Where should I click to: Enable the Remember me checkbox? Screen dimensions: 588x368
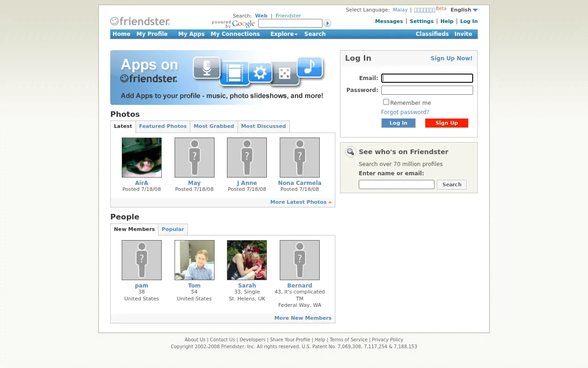(386, 102)
